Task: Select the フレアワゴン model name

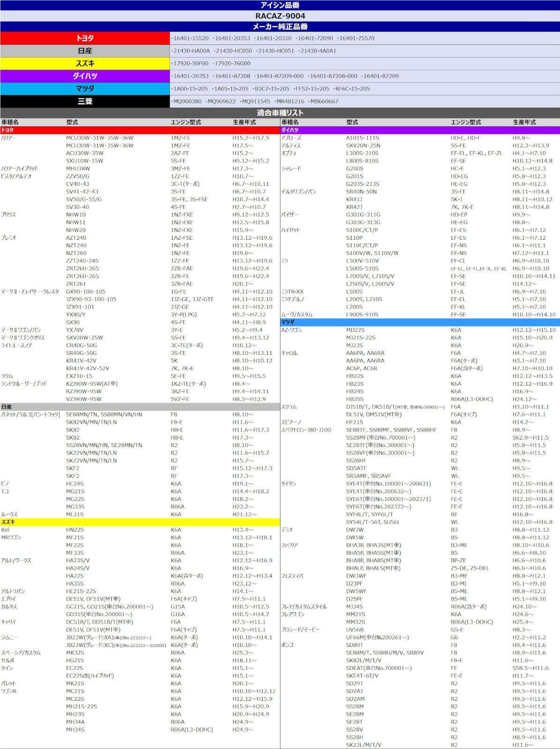Action: (x=293, y=615)
